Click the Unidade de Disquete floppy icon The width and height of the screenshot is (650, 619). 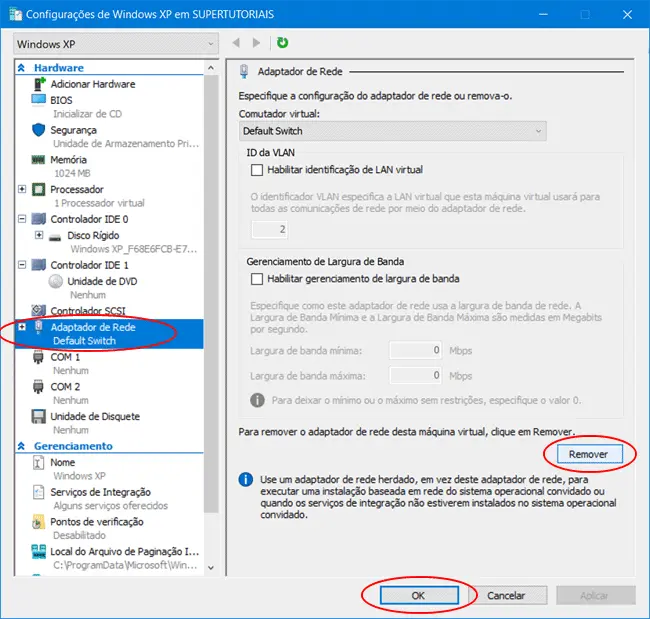(x=39, y=416)
